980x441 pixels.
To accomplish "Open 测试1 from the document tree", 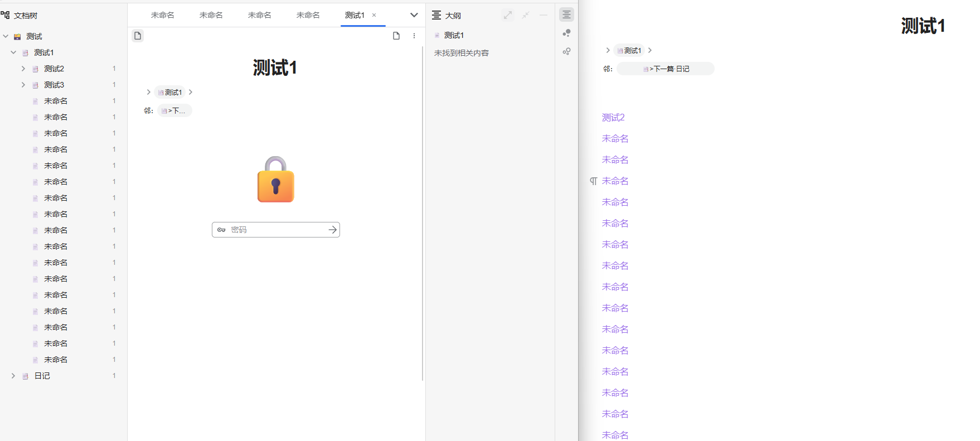I will 44,52.
